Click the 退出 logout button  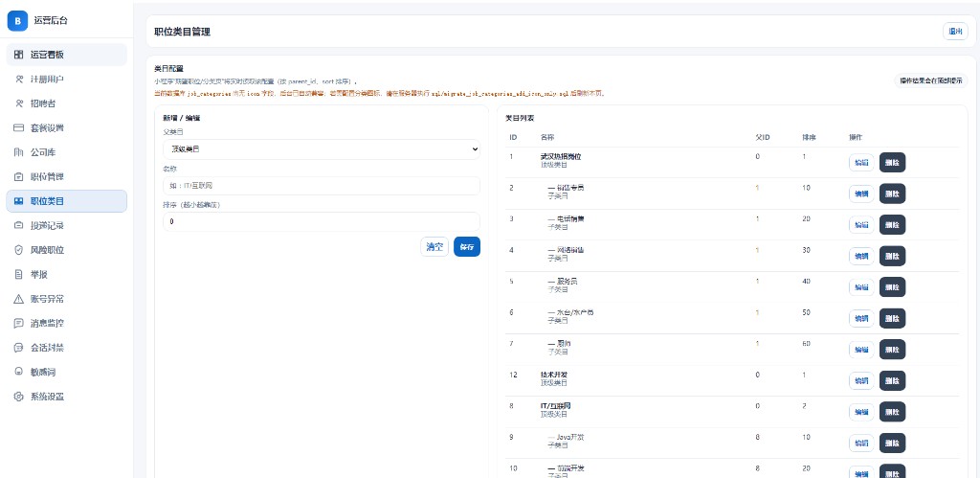(955, 32)
